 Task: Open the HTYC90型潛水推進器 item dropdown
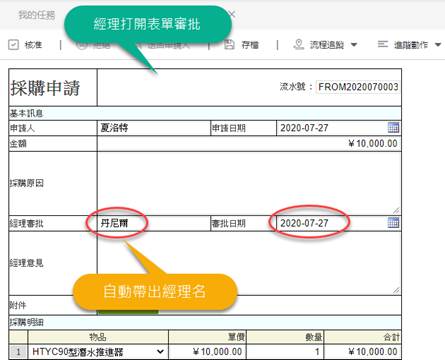tap(160, 351)
